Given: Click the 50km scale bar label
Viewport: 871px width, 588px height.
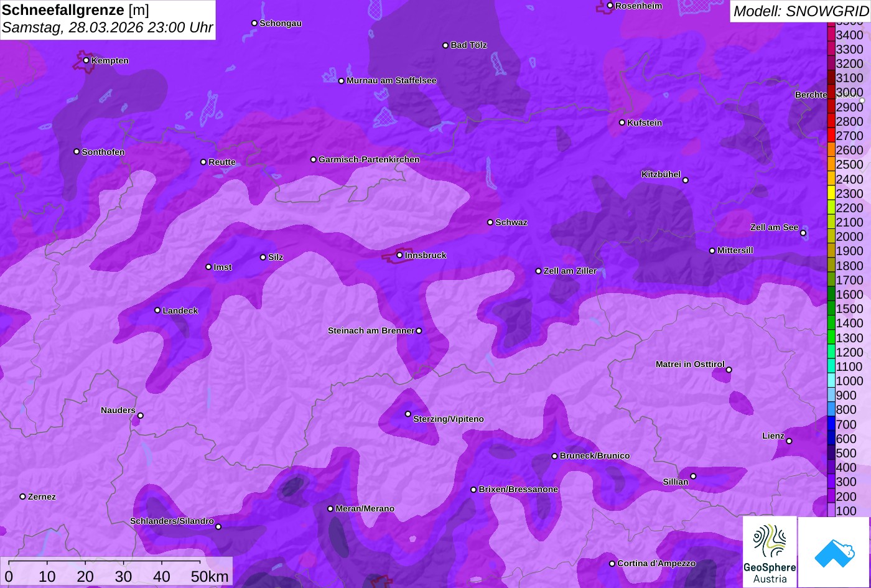Looking at the screenshot, I should click(210, 576).
